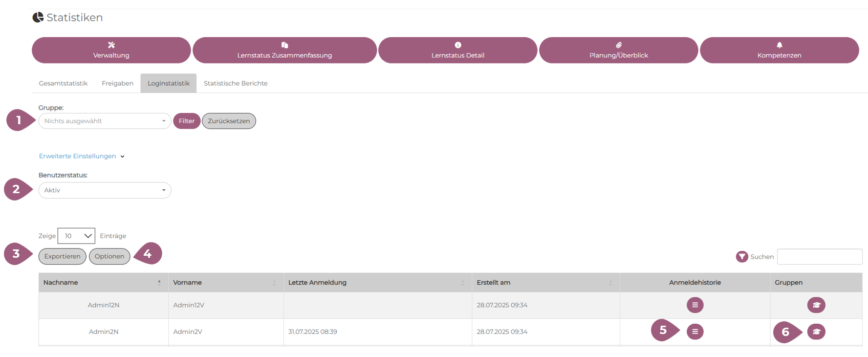The width and height of the screenshot is (868, 357).
Task: Open the Kompetenzen section
Action: pos(779,50)
